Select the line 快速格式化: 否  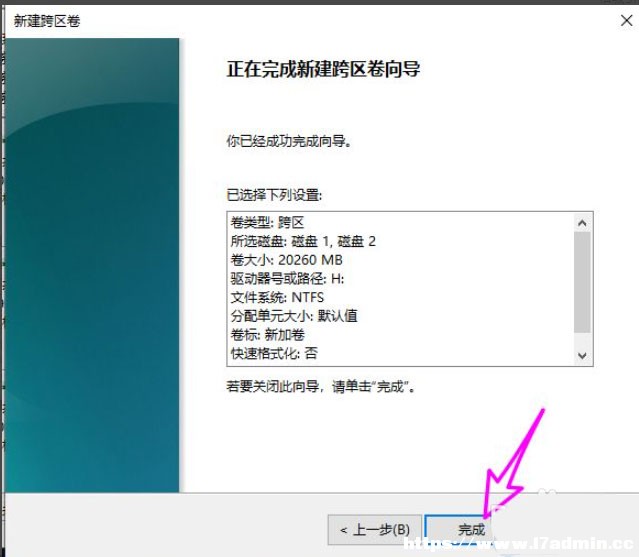(x=274, y=353)
